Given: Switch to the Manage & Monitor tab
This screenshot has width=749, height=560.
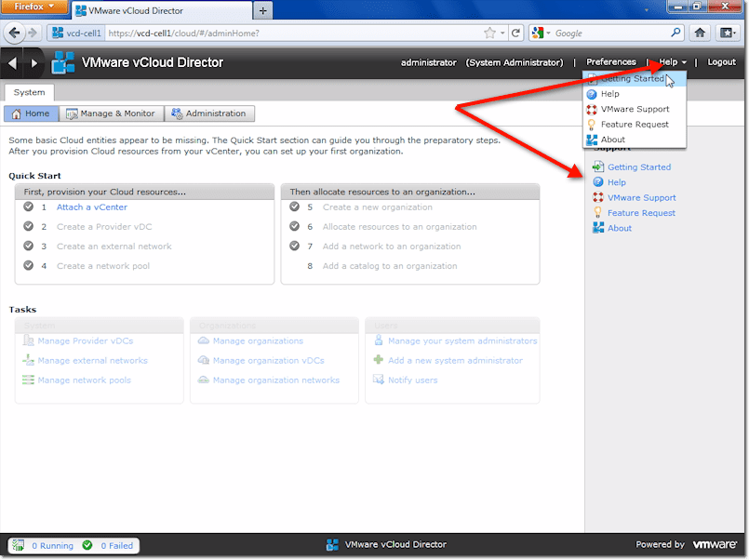Looking at the screenshot, I should pos(112,113).
